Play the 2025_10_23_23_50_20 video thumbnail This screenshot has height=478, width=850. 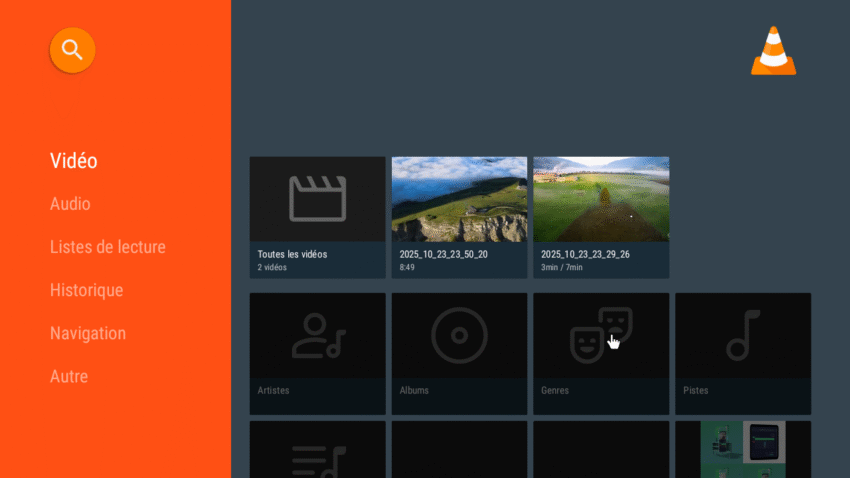point(459,199)
